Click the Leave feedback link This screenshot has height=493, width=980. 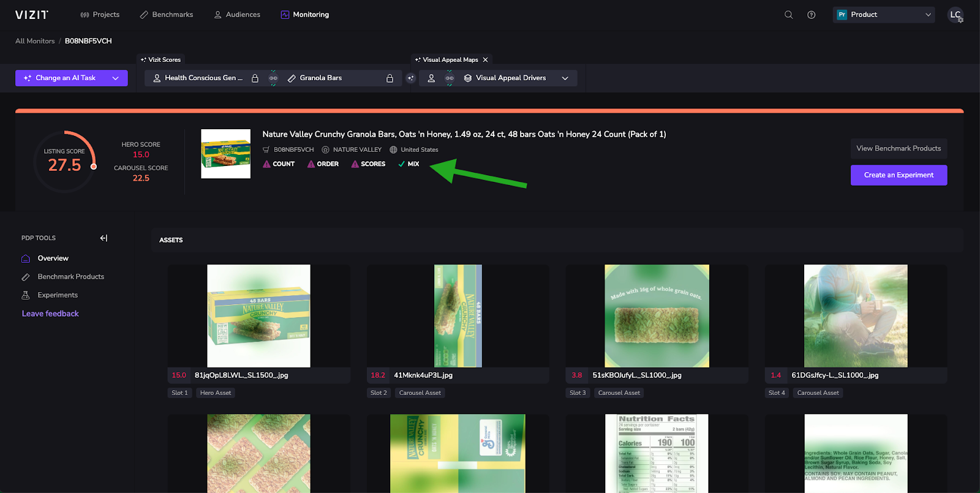(50, 314)
